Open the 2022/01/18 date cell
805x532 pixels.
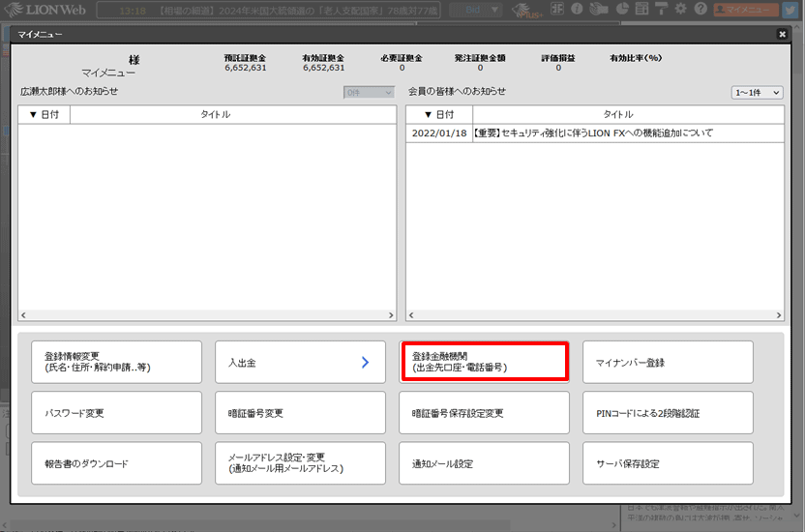coord(439,133)
